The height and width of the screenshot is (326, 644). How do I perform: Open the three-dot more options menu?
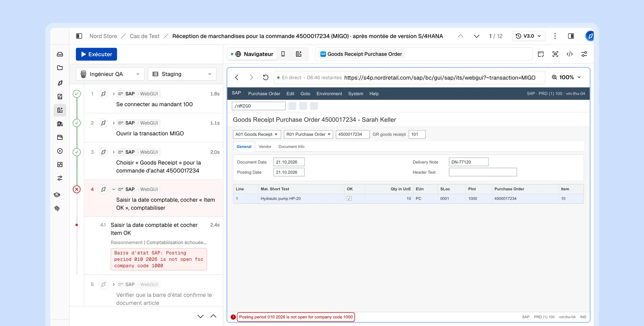coord(555,36)
